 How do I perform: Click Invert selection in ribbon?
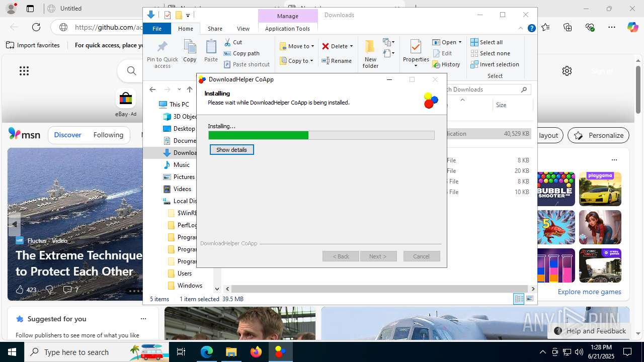pos(495,64)
